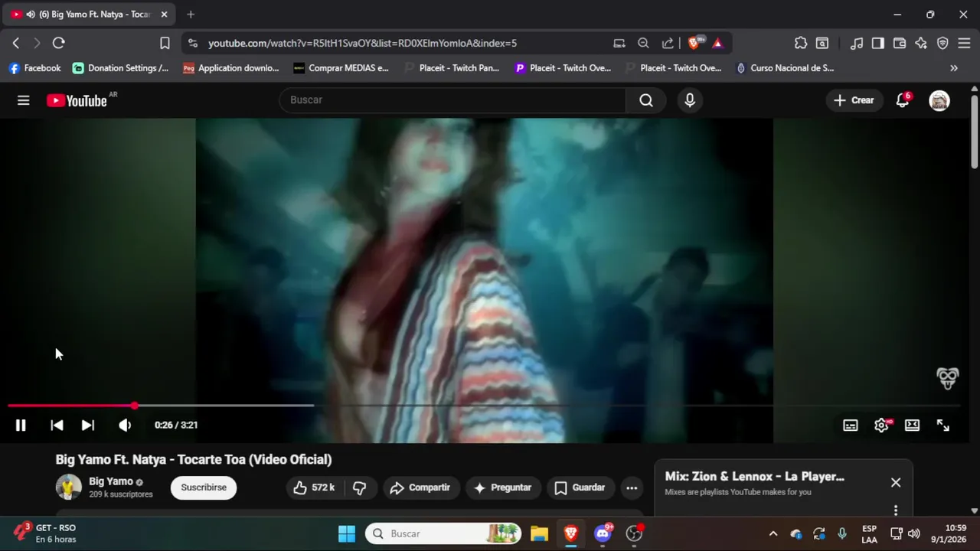The width and height of the screenshot is (980, 551).
Task: View site information icon in address bar
Action: pyautogui.click(x=192, y=43)
